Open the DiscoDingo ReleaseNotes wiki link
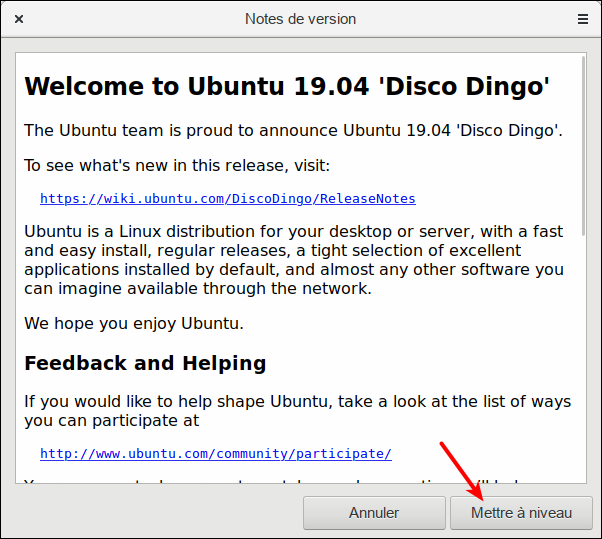This screenshot has width=602, height=539. coord(227,198)
